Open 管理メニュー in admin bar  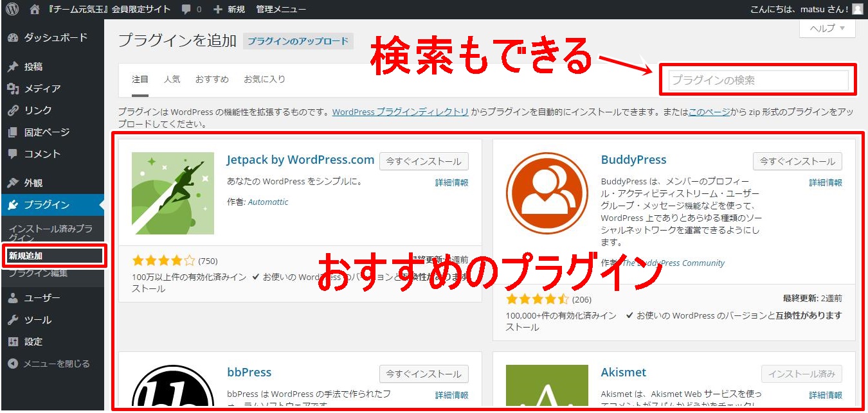(281, 10)
